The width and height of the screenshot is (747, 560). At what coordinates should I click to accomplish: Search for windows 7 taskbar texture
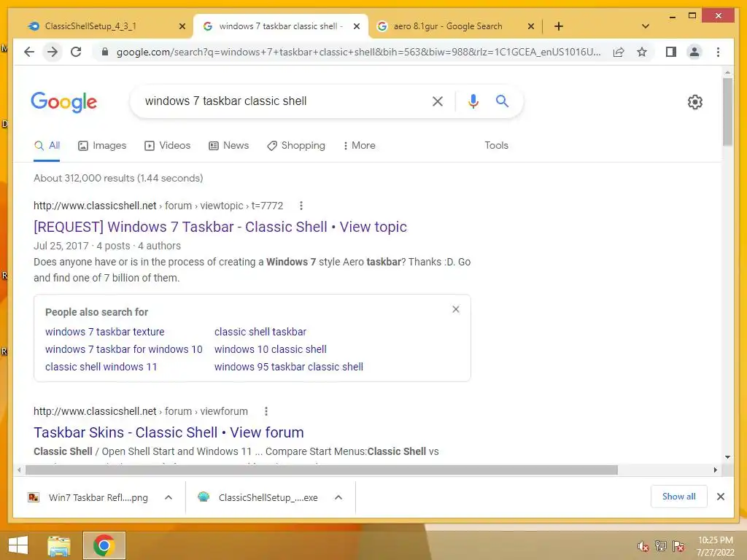pyautogui.click(x=105, y=332)
